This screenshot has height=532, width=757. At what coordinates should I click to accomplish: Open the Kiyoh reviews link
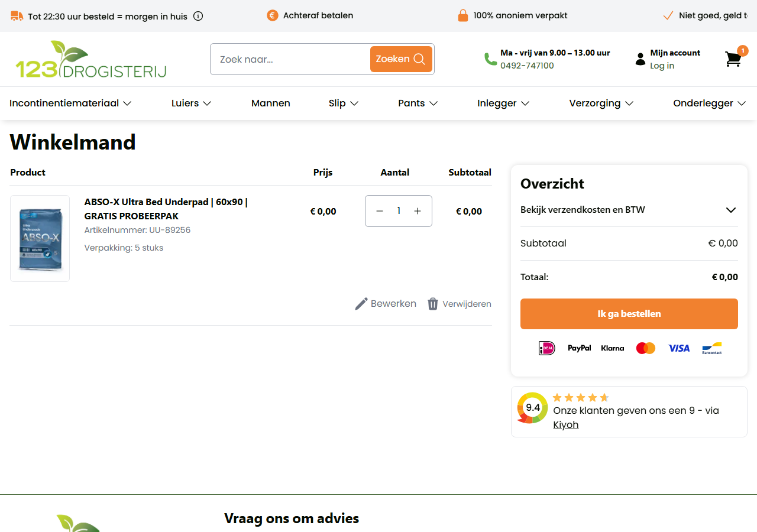pyautogui.click(x=566, y=424)
